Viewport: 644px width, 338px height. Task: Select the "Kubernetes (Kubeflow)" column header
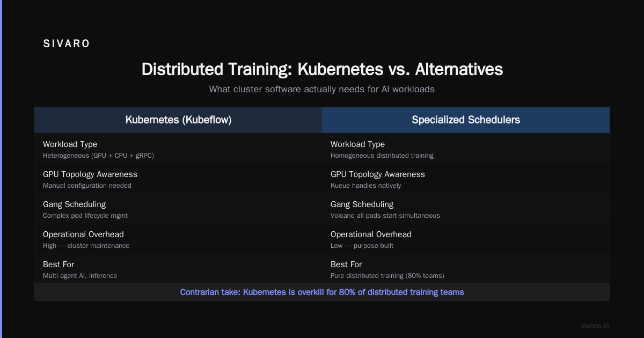point(178,120)
